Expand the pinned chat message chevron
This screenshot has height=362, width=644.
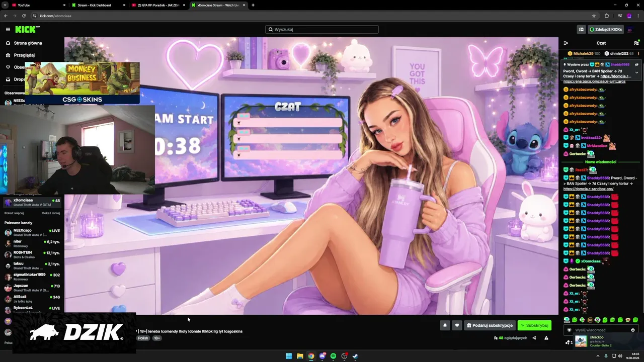click(x=636, y=72)
